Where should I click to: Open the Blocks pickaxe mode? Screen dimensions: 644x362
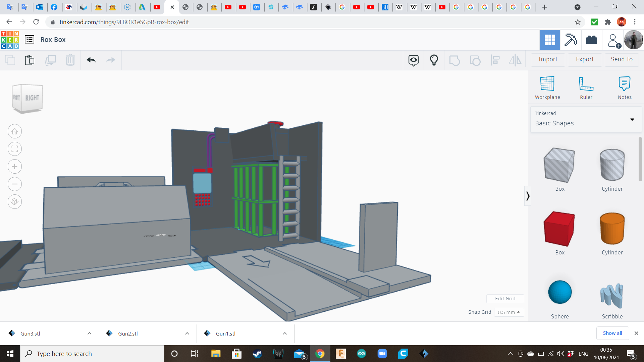coord(571,40)
